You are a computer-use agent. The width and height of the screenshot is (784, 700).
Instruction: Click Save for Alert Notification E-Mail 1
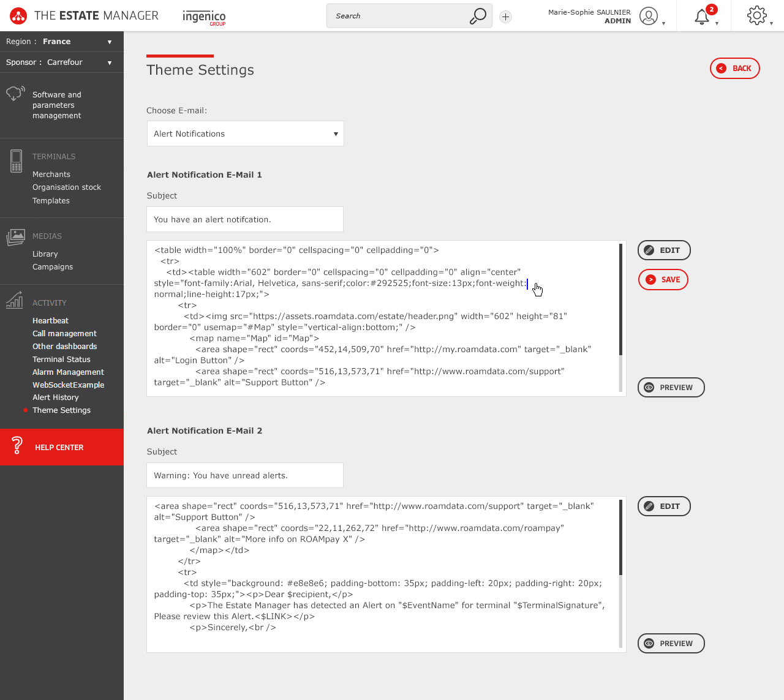[x=663, y=280]
